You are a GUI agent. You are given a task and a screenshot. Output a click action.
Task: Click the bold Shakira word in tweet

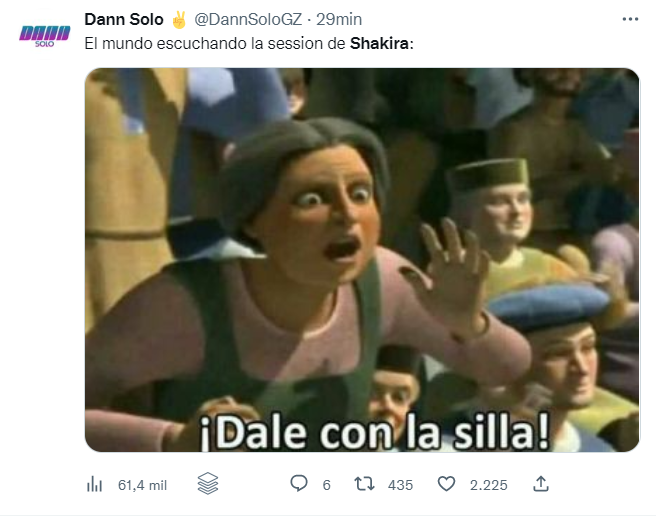[379, 44]
